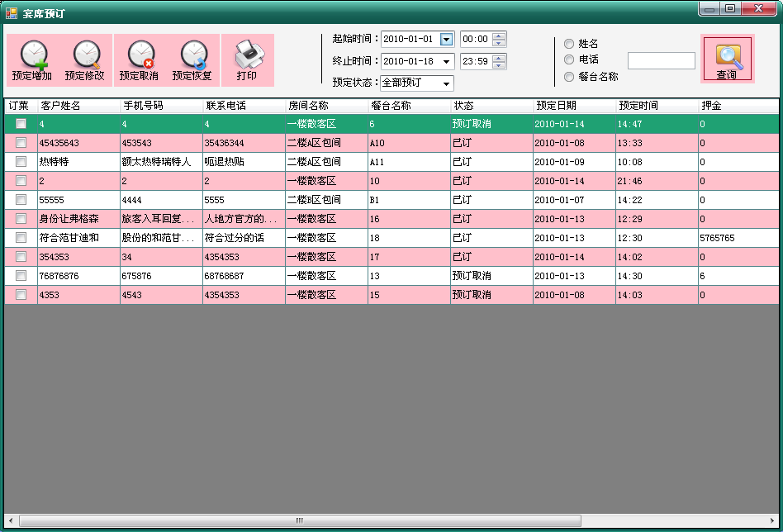Click the 4543 mobile number cell
This screenshot has height=532, width=783.
[161, 295]
